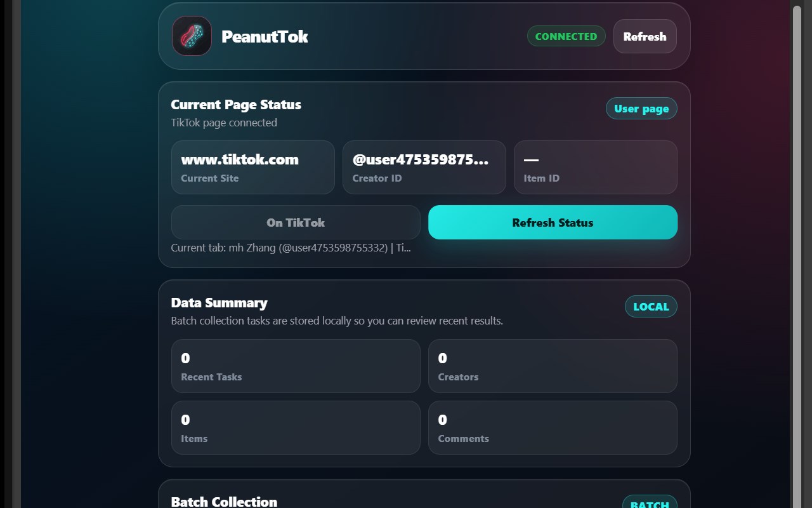This screenshot has width=812, height=508.
Task: Click the PeanutTok title text
Action: [265, 36]
